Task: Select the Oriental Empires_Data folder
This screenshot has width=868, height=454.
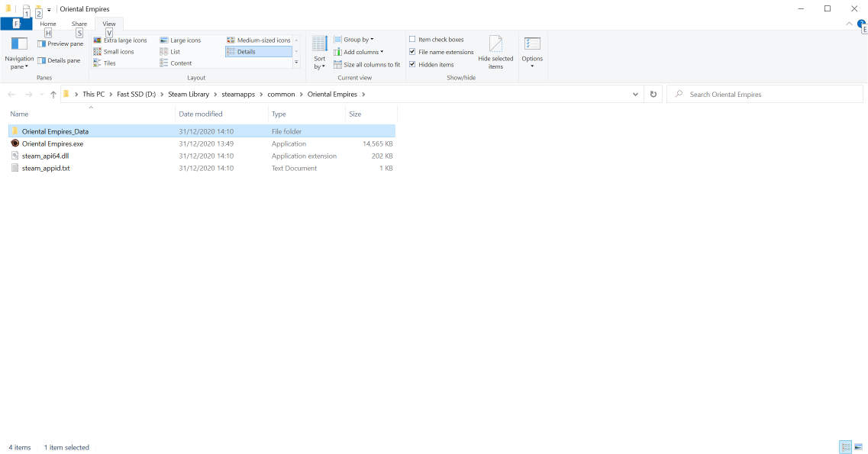Action: [202, 131]
